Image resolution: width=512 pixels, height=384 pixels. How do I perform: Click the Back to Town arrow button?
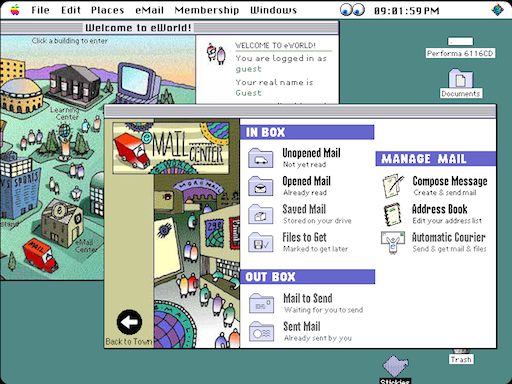(129, 322)
